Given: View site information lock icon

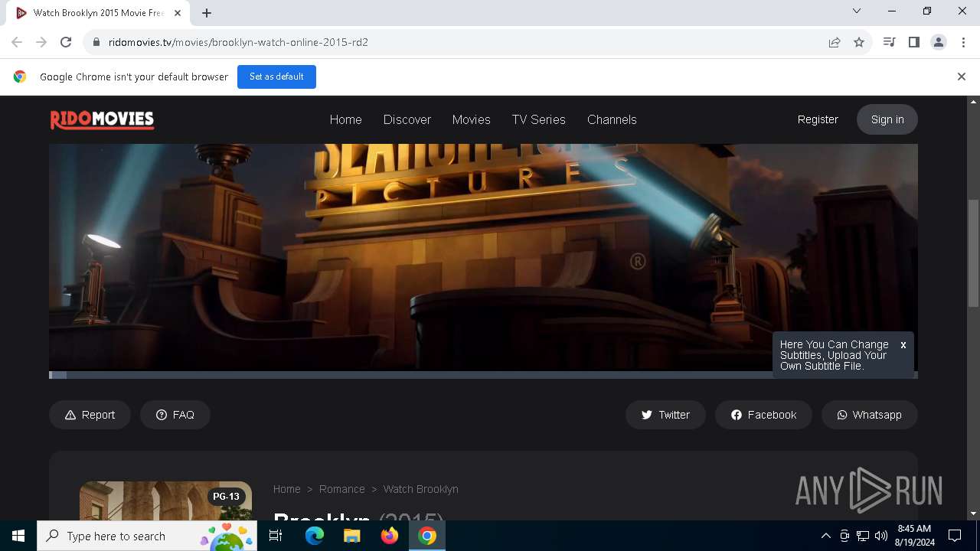Looking at the screenshot, I should [x=96, y=42].
